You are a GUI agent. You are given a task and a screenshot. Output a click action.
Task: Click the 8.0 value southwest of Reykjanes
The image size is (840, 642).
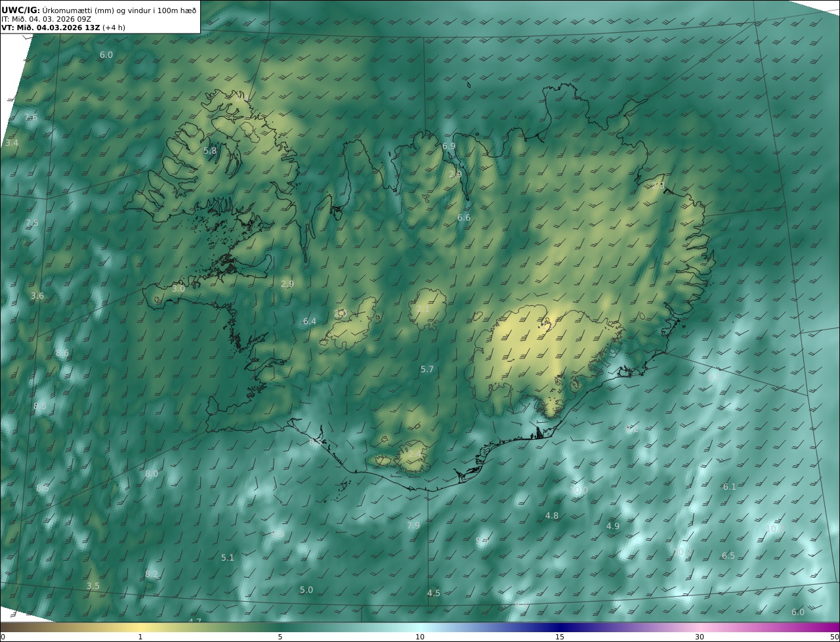152,474
